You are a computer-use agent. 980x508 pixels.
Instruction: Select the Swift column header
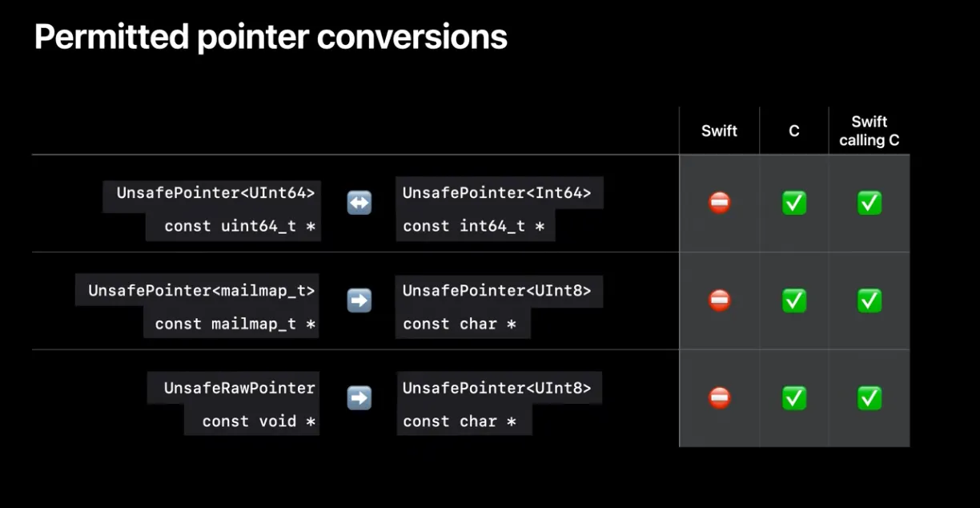[719, 131]
